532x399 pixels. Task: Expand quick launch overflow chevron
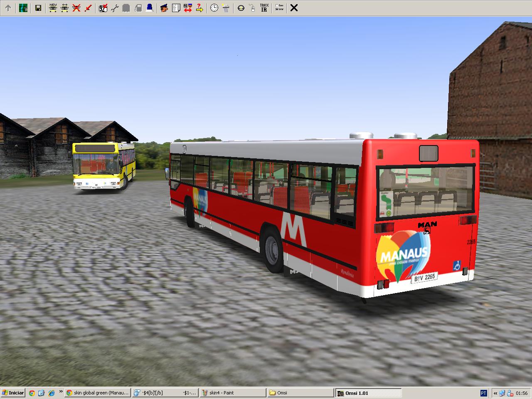(x=61, y=392)
